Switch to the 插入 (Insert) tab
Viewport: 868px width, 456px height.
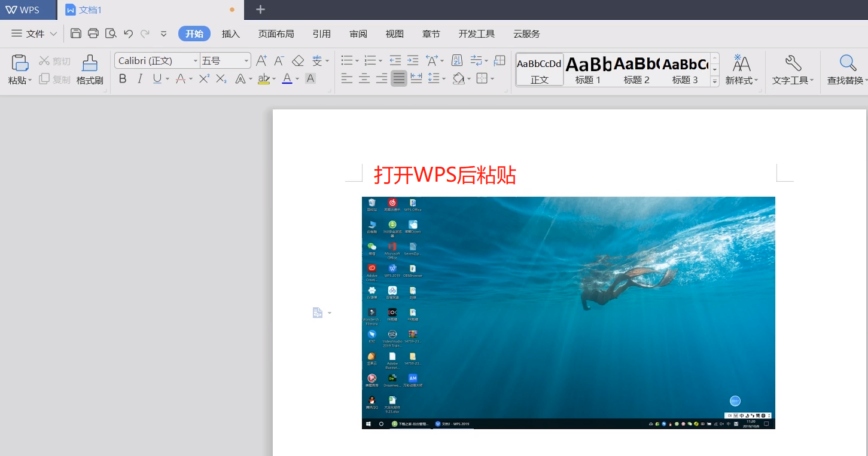pos(230,34)
